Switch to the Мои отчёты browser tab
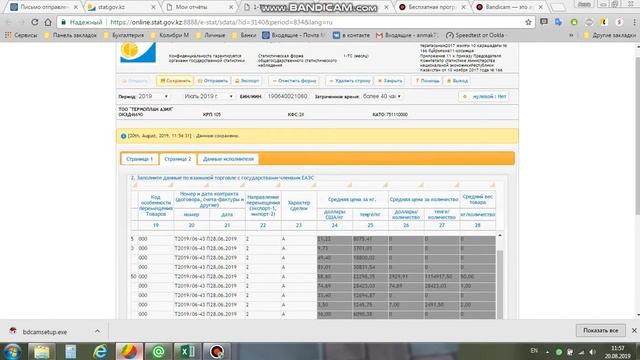640x360 pixels. point(200,7)
